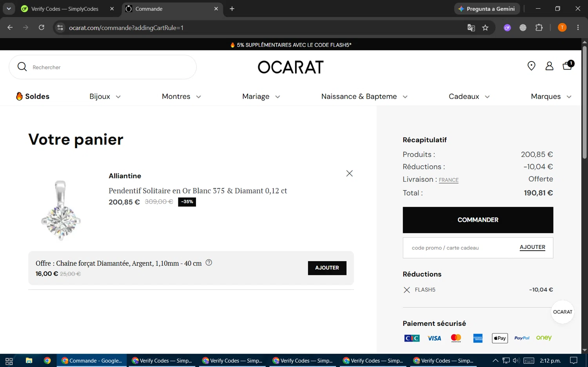The image size is (588, 367).
Task: Open Chrome profile avatar T
Action: click(562, 27)
